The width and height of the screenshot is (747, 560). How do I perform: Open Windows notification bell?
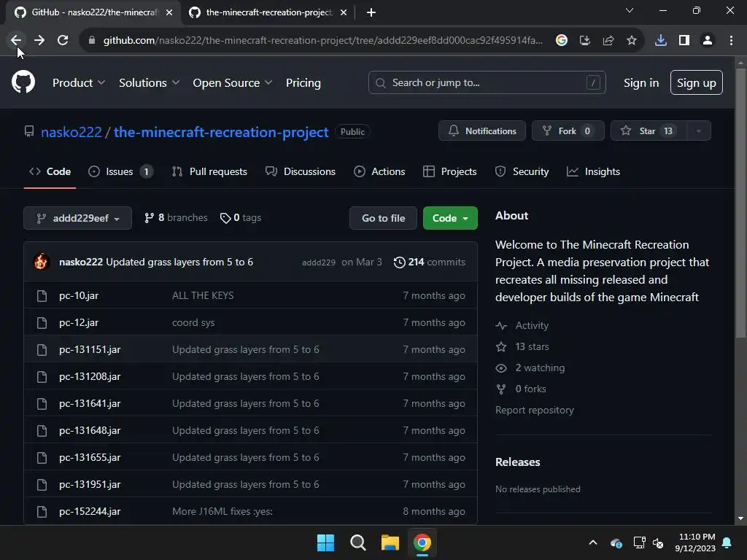(727, 542)
